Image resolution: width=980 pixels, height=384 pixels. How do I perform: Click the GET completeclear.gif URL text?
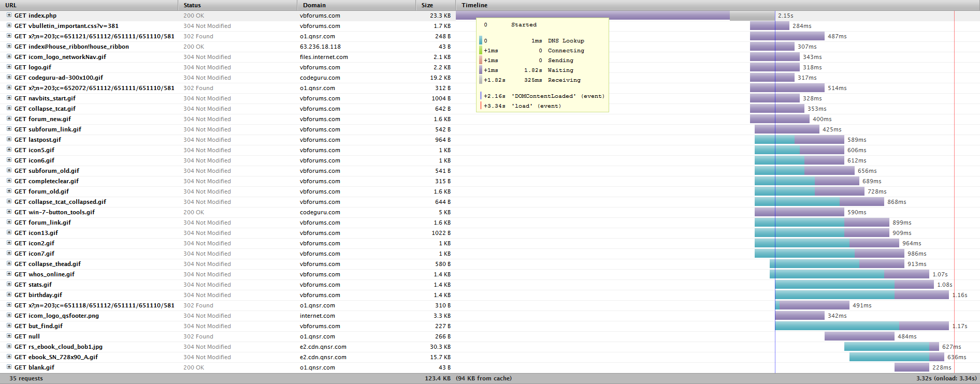point(47,181)
